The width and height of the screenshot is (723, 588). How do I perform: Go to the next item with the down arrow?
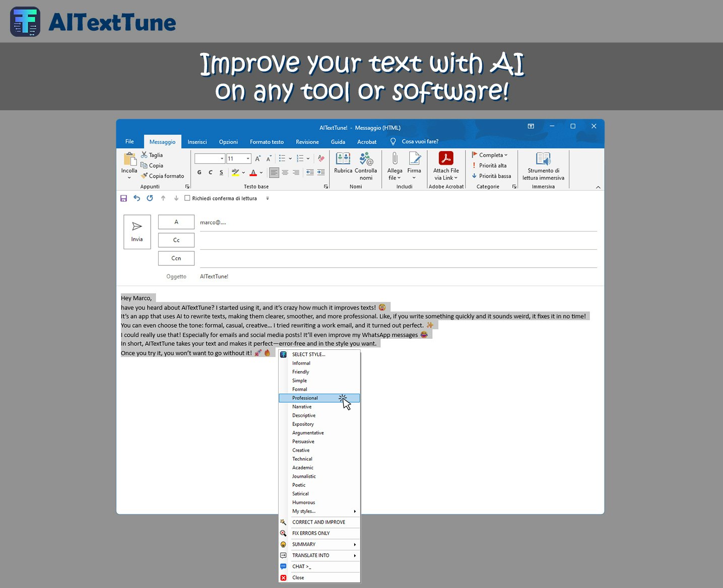(176, 198)
